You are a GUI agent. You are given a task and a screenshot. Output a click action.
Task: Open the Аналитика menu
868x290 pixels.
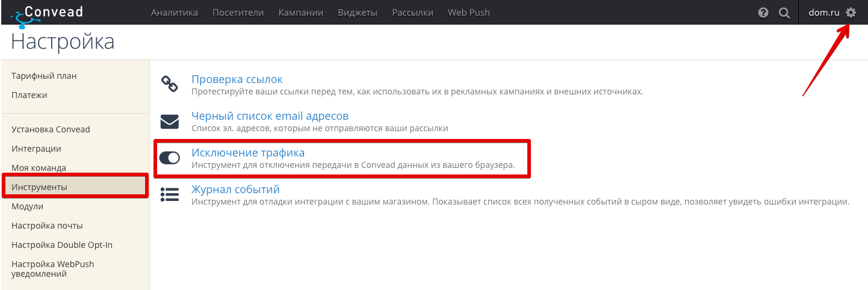(x=175, y=13)
